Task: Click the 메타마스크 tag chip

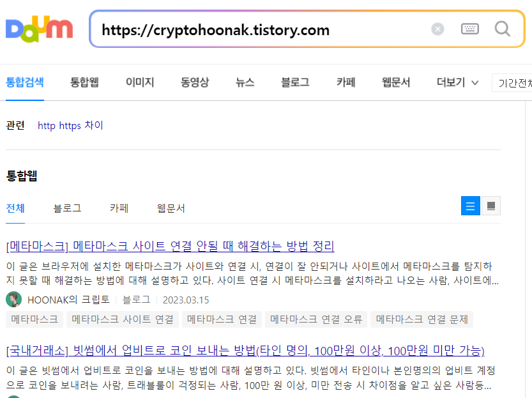Action: [x=34, y=319]
